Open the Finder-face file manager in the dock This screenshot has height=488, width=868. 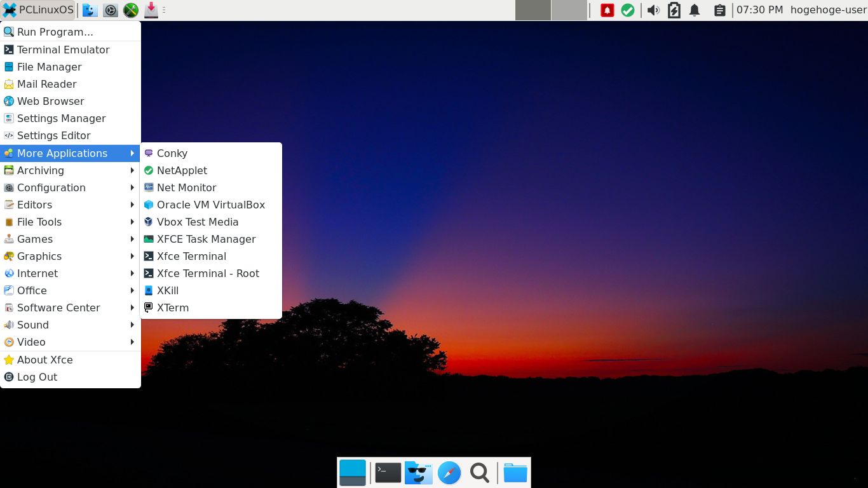click(x=419, y=473)
